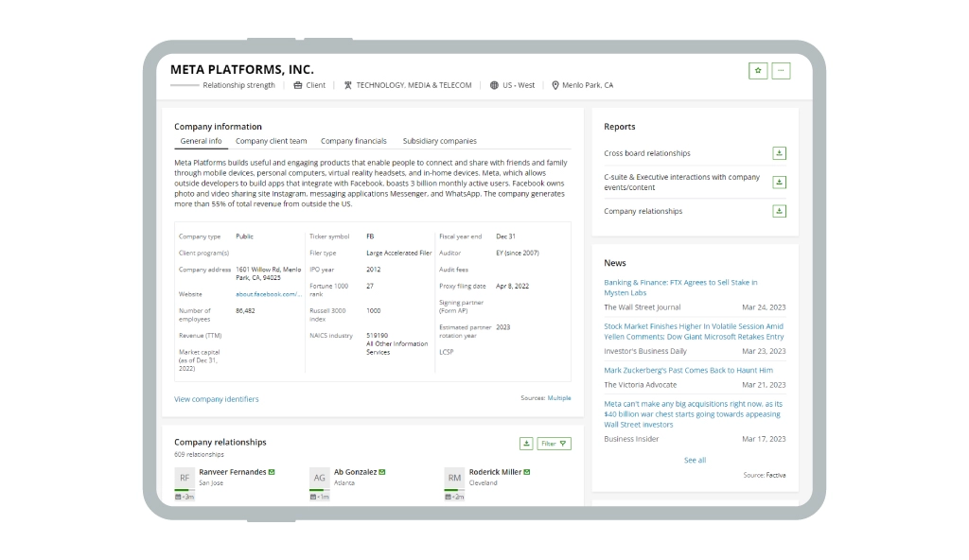969x560 pixels.
Task: Open the Company financials tab
Action: click(x=353, y=141)
